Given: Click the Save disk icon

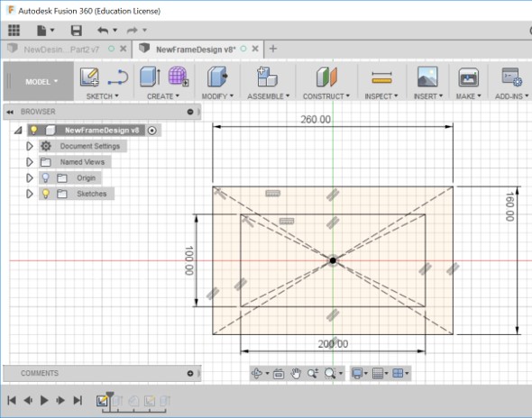Looking at the screenshot, I should (x=76, y=31).
